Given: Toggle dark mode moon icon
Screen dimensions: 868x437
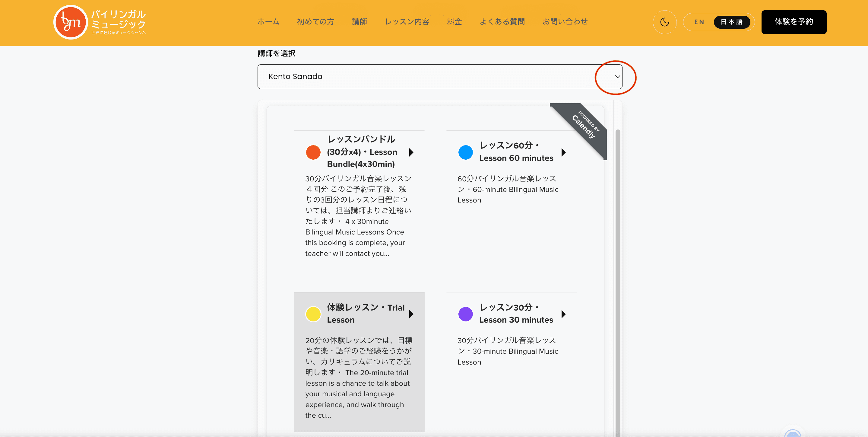Looking at the screenshot, I should 664,22.
